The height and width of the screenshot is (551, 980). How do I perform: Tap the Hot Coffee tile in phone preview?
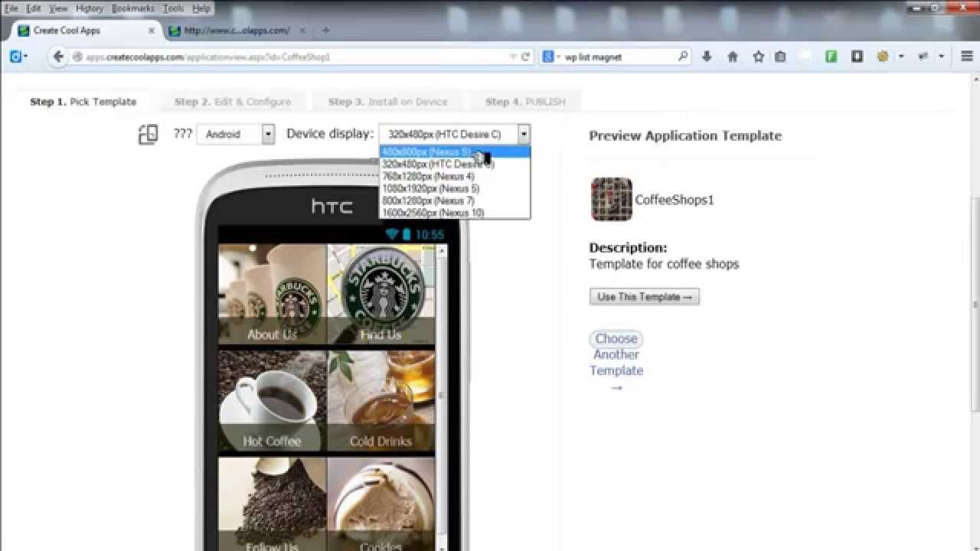[x=272, y=401]
